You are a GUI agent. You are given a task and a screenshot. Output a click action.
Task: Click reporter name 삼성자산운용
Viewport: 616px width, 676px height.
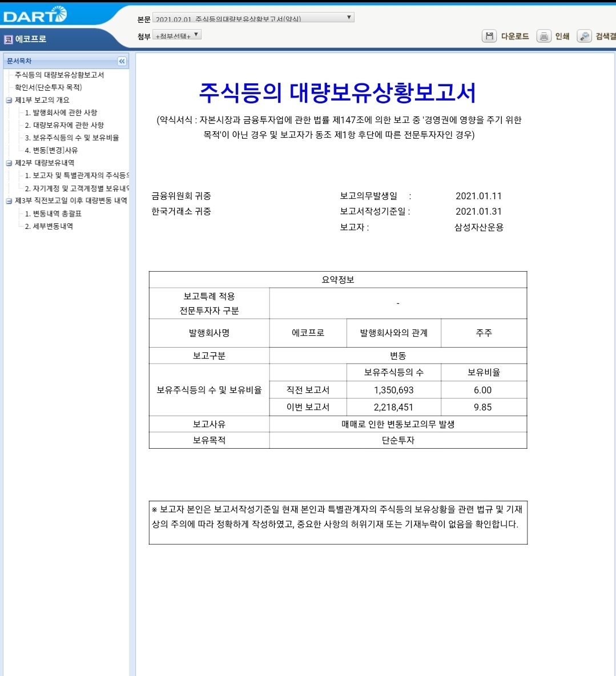pos(478,227)
